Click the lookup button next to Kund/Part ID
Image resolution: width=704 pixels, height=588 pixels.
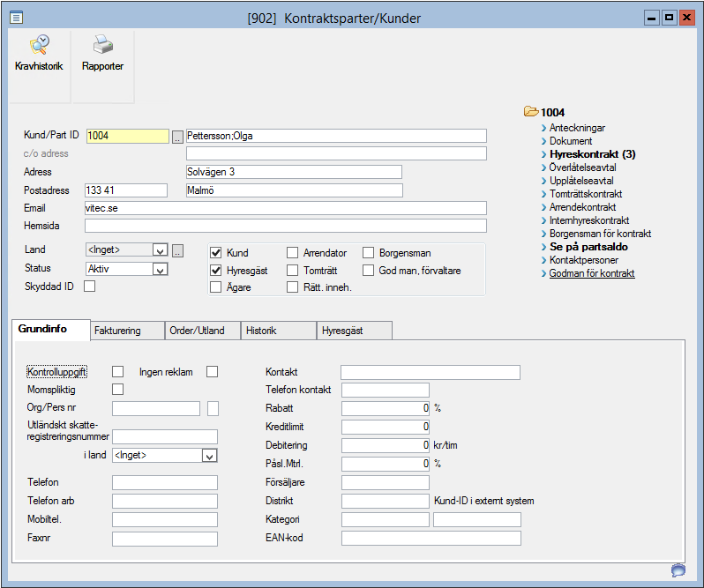[177, 137]
